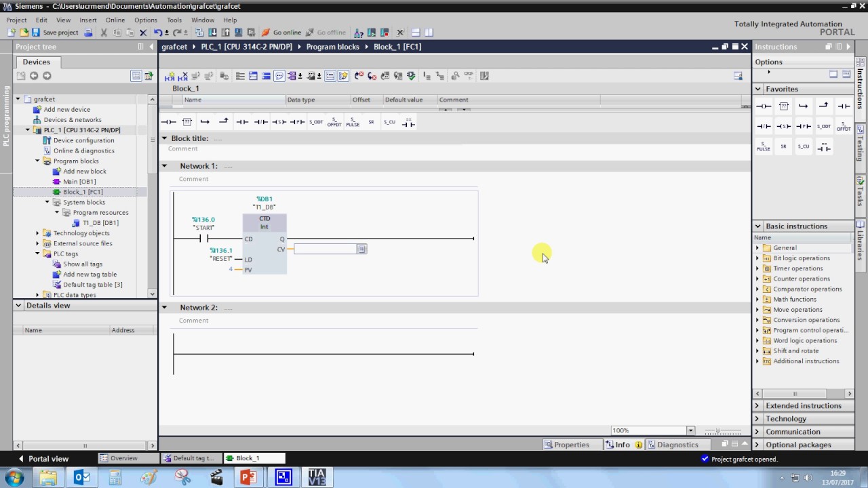Screen dimensions: 868x488
Task: Select set coil (S) in Instructions Favorites panel
Action: pos(784,126)
